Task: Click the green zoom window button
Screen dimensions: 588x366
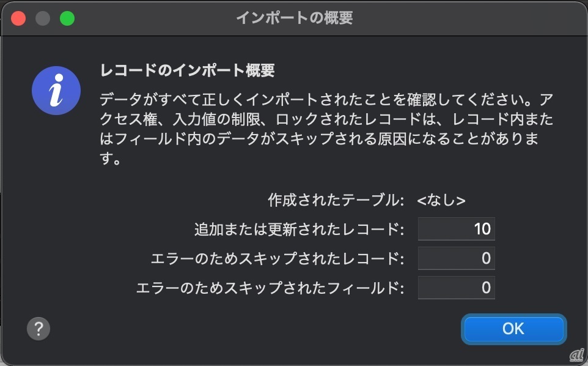Action: click(67, 18)
